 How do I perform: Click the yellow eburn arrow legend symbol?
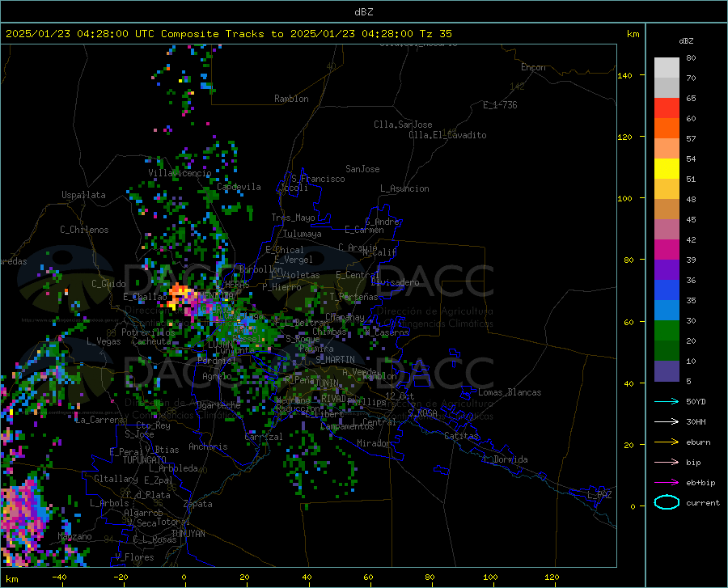pos(667,442)
